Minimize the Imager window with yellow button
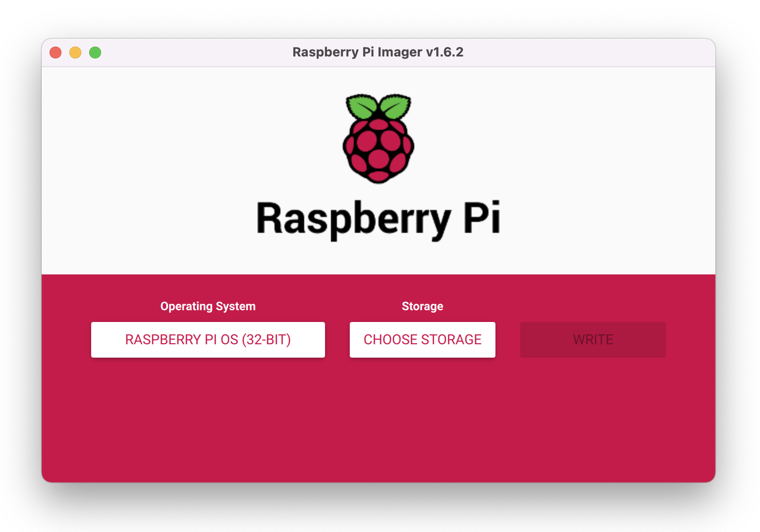Screen dimensions: 760x532 (x=75, y=53)
